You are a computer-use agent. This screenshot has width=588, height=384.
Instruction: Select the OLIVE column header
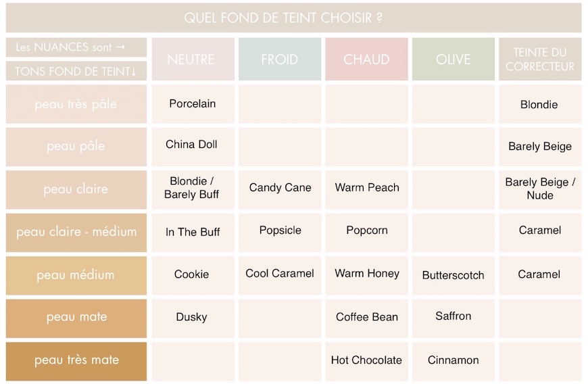[453, 59]
